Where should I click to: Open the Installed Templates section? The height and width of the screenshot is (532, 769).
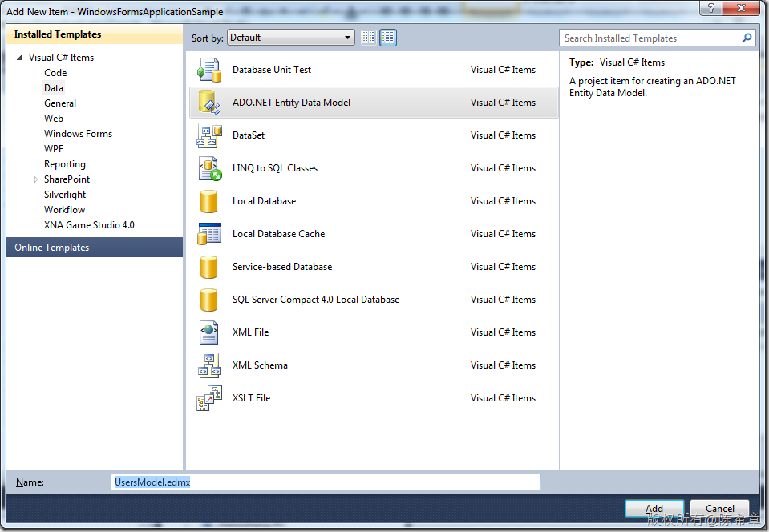tap(95, 34)
